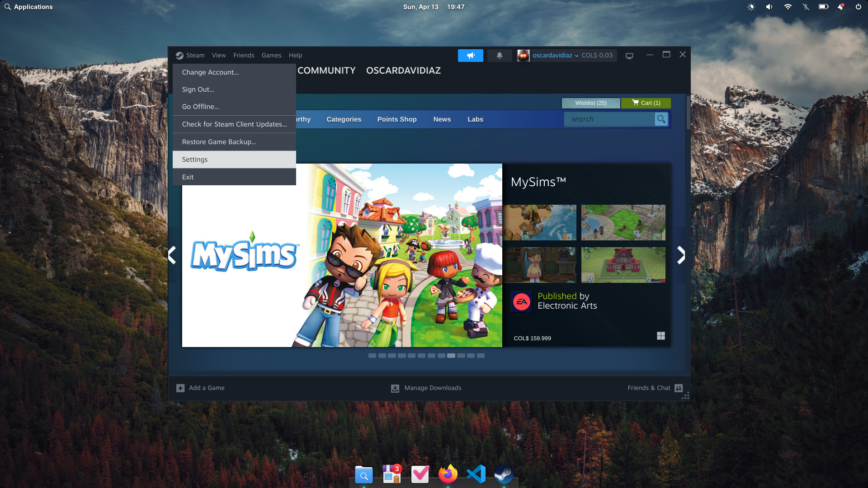Screen dimensions: 868x488
Task: Launch Visual Studio Code from the dock
Action: point(476,474)
